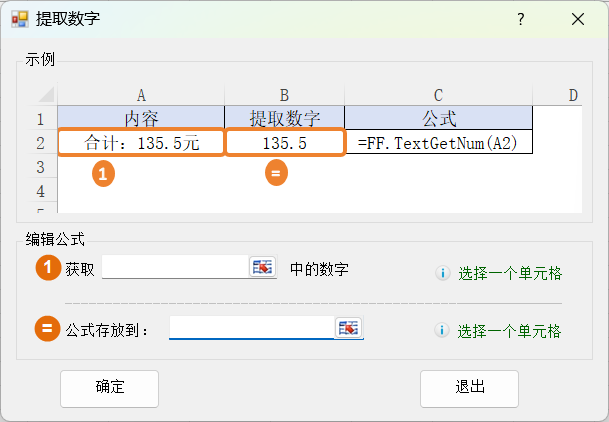Focus the 公式存放到 destination input field

pos(250,328)
